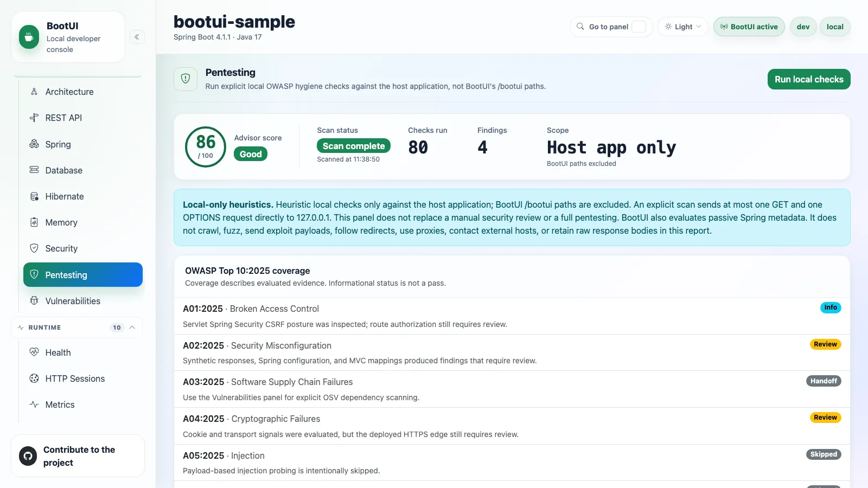
Task: Select Hibernate in the sidebar
Action: (83, 196)
